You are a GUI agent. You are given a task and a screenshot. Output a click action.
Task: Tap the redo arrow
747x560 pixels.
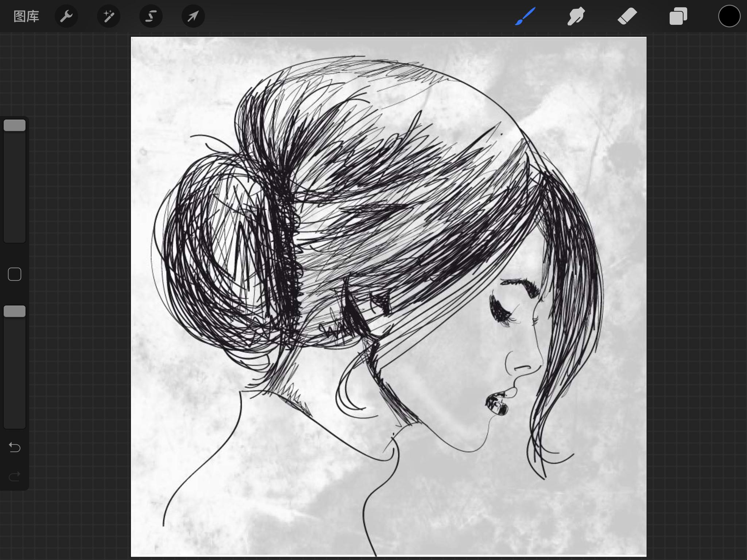coord(15,476)
